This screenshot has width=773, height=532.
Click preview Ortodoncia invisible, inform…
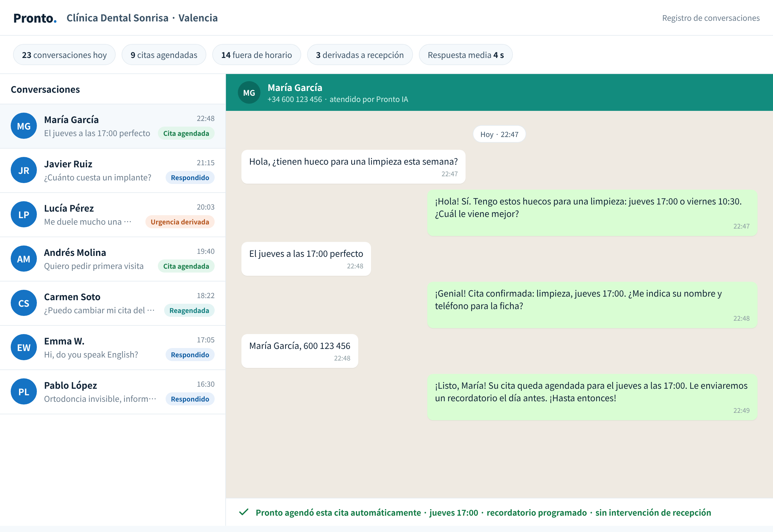(100, 399)
